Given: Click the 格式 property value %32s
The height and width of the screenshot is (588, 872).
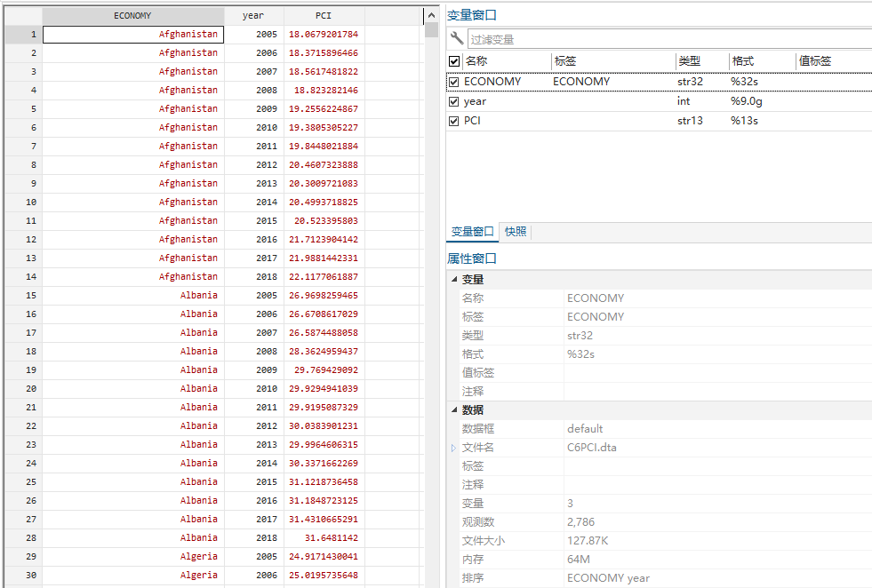Looking at the screenshot, I should [580, 354].
